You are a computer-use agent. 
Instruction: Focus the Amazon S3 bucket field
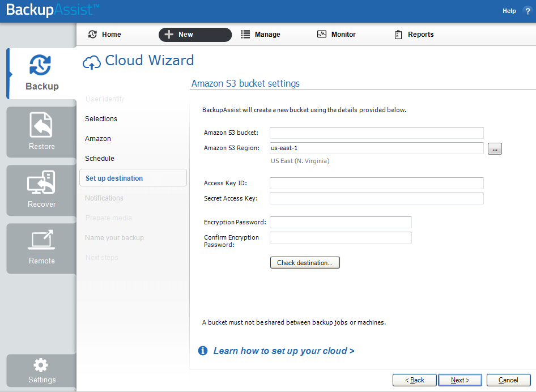[x=376, y=133]
